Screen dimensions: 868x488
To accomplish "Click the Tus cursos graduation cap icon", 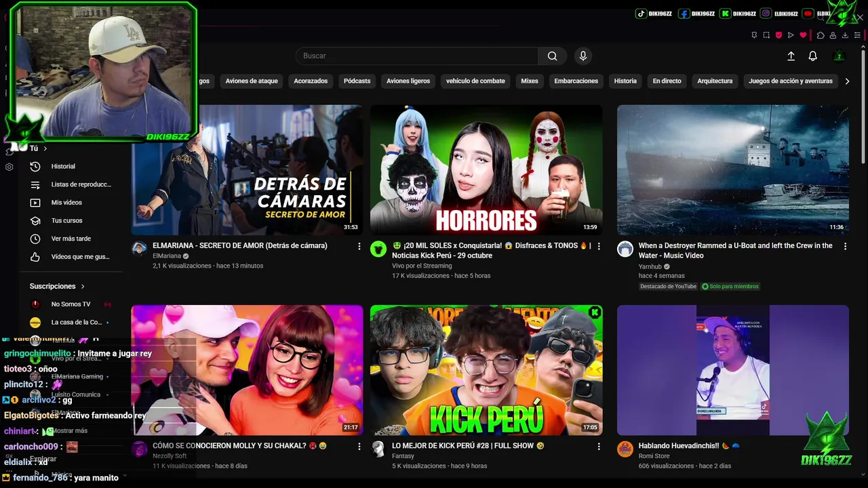I will 35,220.
